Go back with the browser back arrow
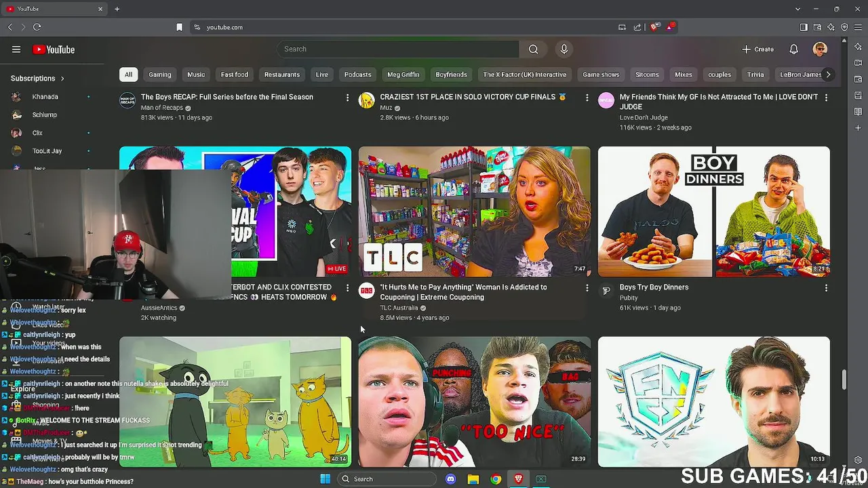The height and width of the screenshot is (488, 868). click(x=9, y=27)
